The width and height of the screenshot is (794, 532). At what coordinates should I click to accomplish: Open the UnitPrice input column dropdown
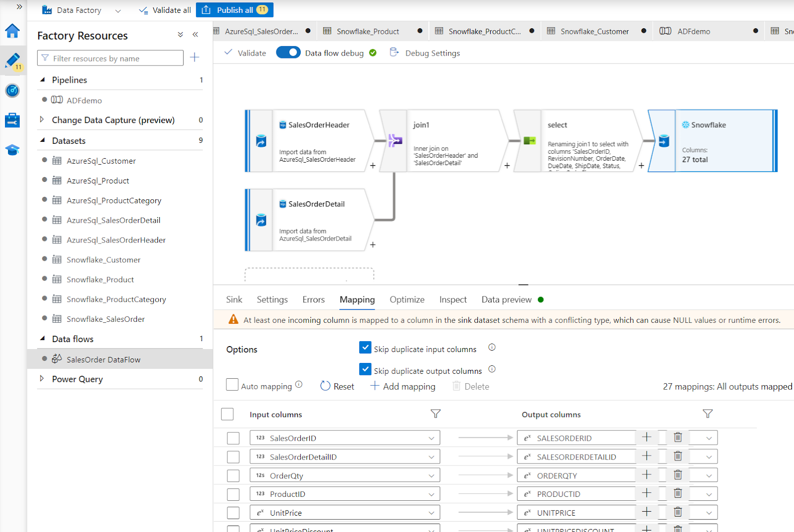point(431,512)
